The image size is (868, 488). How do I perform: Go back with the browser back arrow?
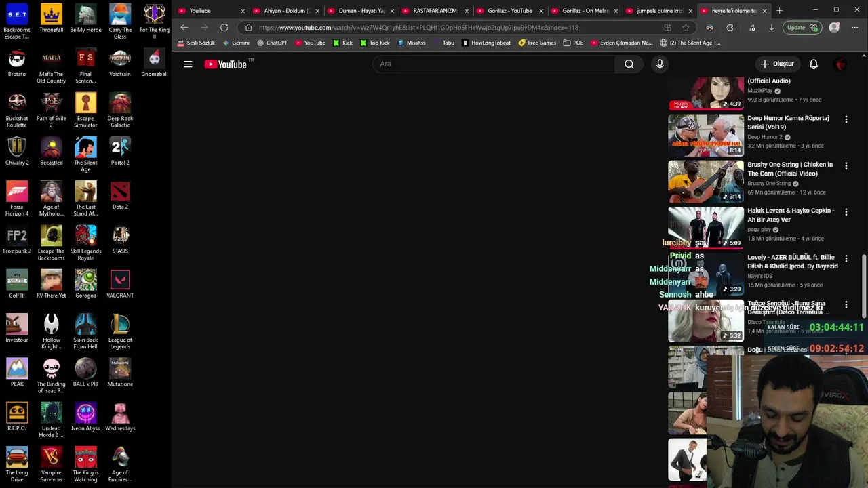click(184, 28)
